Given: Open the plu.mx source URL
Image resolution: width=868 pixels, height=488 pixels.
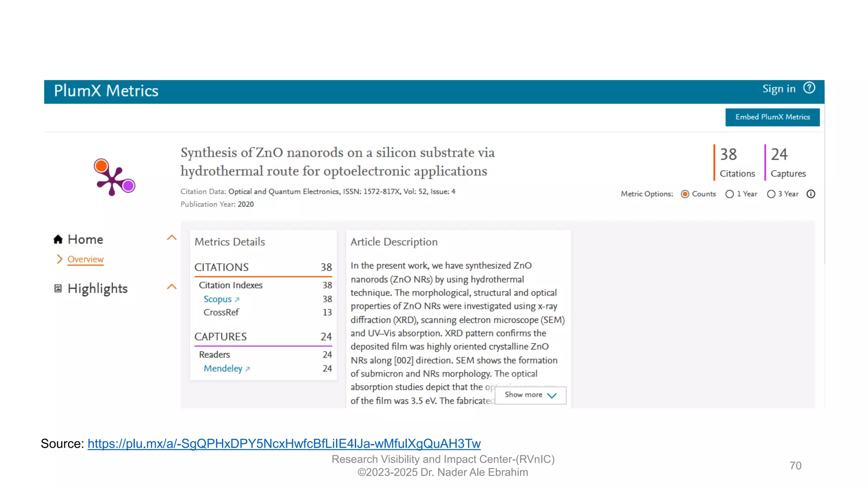Looking at the screenshot, I should coord(284,444).
